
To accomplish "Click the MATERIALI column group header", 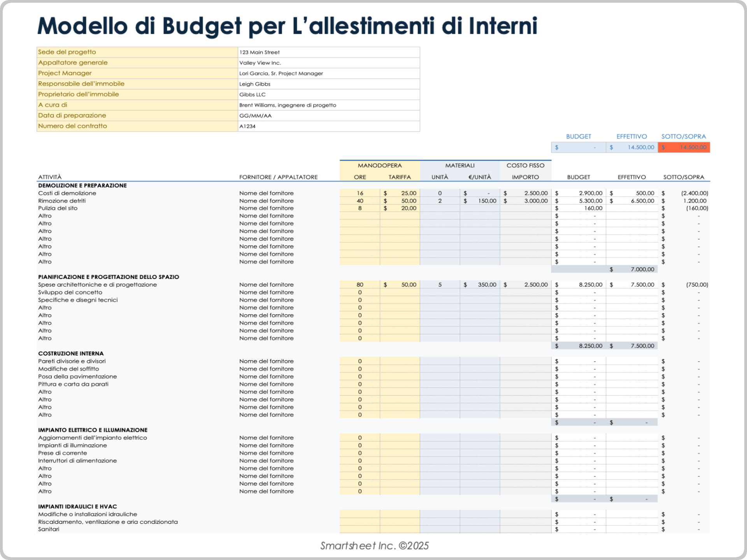I will (460, 165).
